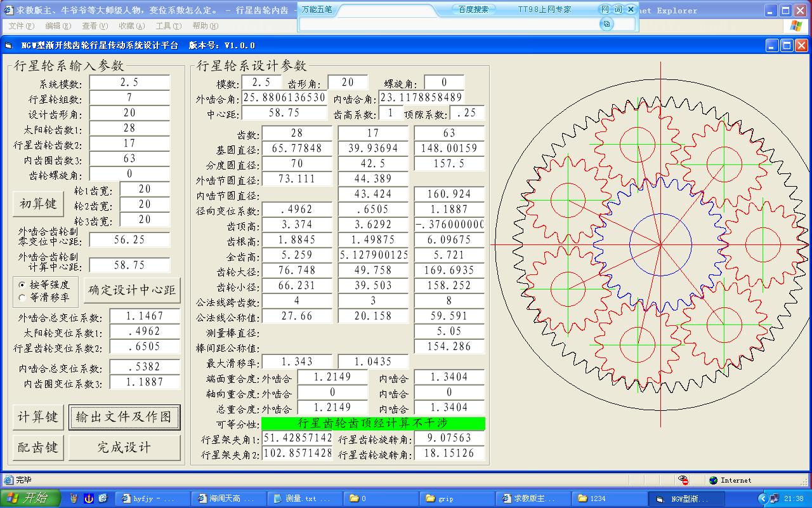Image resolution: width=812 pixels, height=508 pixels.
Task: Click the 配齿键 button
Action: click(38, 448)
